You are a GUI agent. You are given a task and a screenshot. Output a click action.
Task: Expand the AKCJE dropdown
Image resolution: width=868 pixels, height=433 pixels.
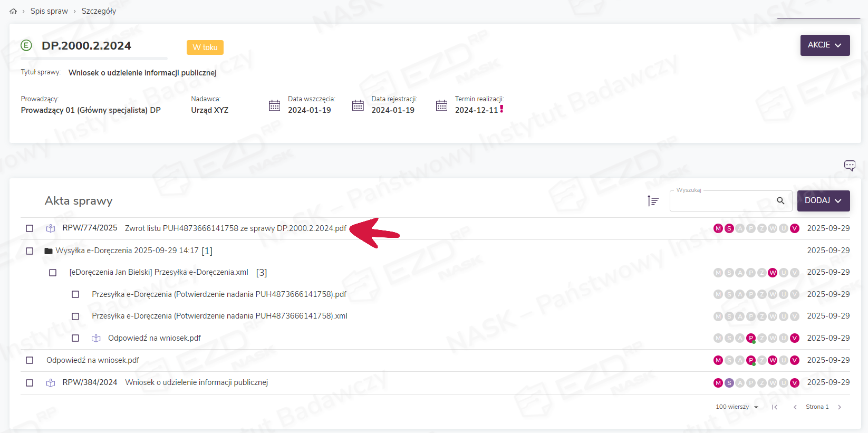(825, 45)
